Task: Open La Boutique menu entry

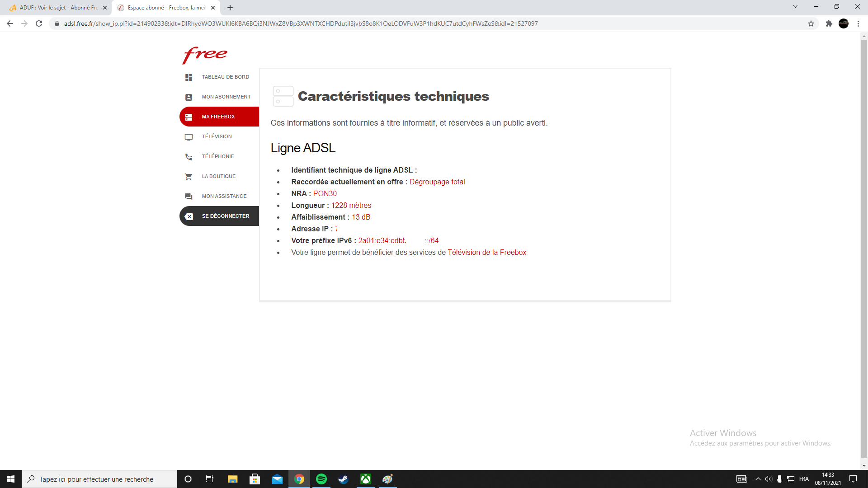Action: (219, 176)
